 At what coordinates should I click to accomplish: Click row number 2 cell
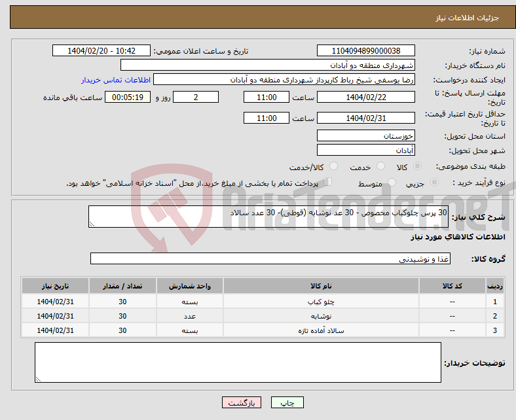pos(495,316)
